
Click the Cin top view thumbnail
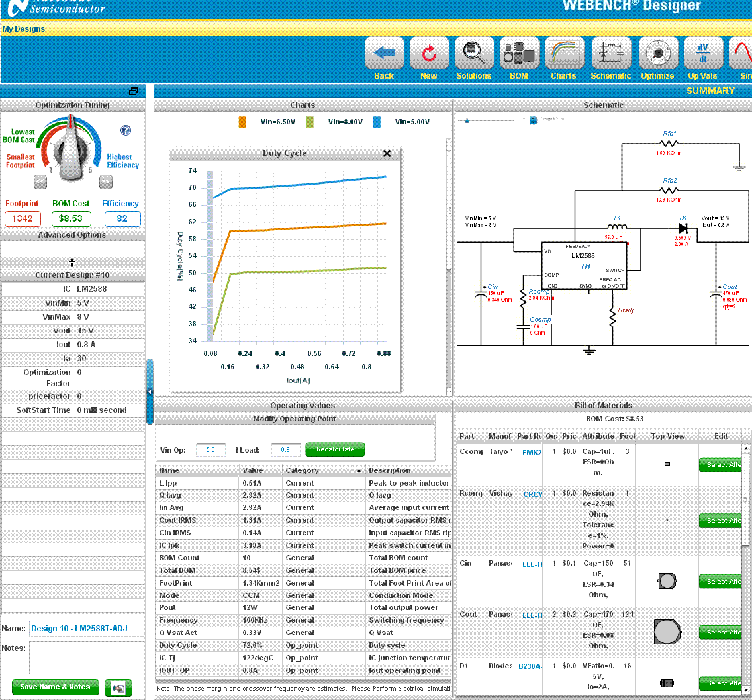667,581
